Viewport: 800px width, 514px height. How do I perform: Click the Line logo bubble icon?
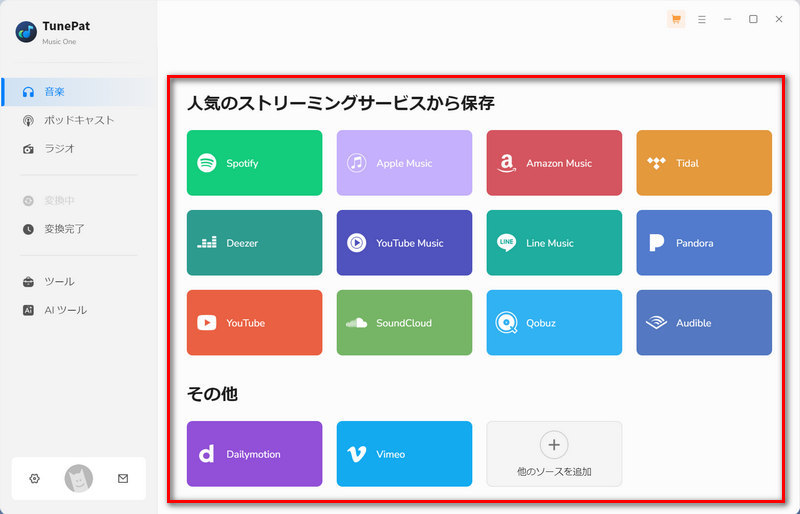506,242
